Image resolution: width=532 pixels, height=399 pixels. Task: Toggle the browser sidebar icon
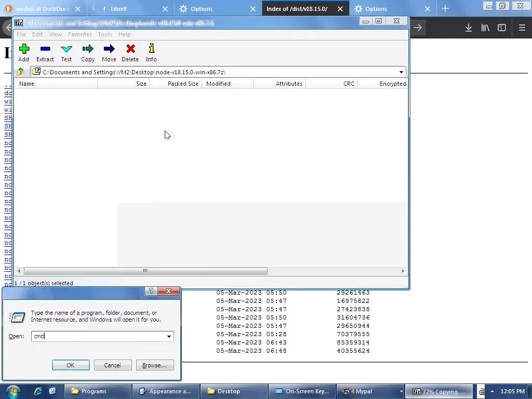coord(502,28)
